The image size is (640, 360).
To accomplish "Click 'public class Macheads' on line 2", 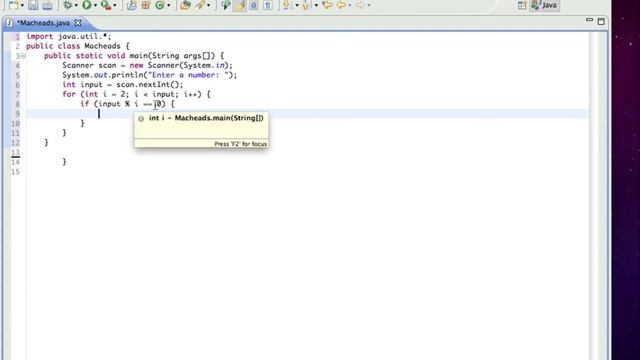I will (x=73, y=46).
